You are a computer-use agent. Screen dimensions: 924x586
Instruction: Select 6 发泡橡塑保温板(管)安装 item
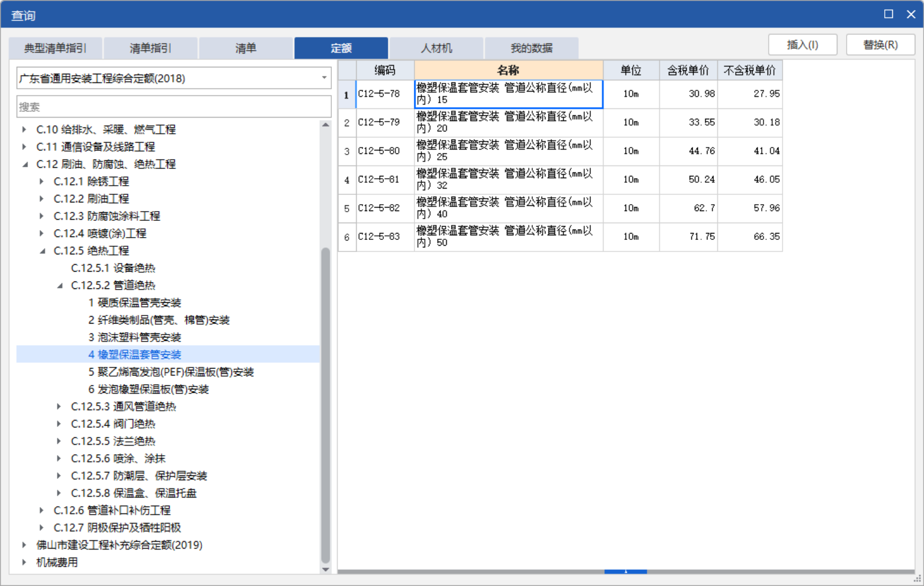point(148,389)
